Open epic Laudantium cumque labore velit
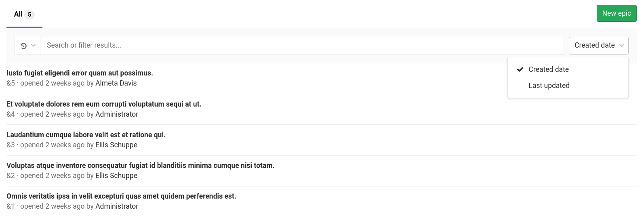The width and height of the screenshot is (644, 220). click(x=86, y=135)
